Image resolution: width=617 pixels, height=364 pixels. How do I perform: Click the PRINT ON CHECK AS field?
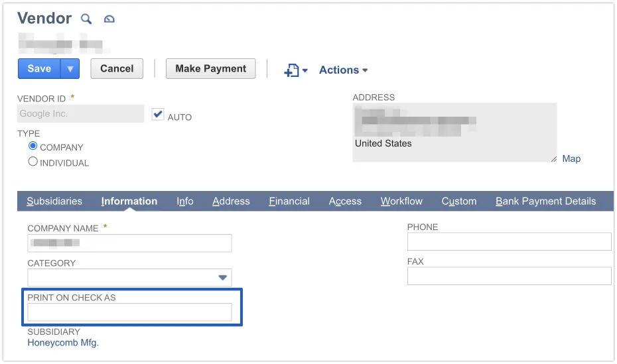[129, 312]
